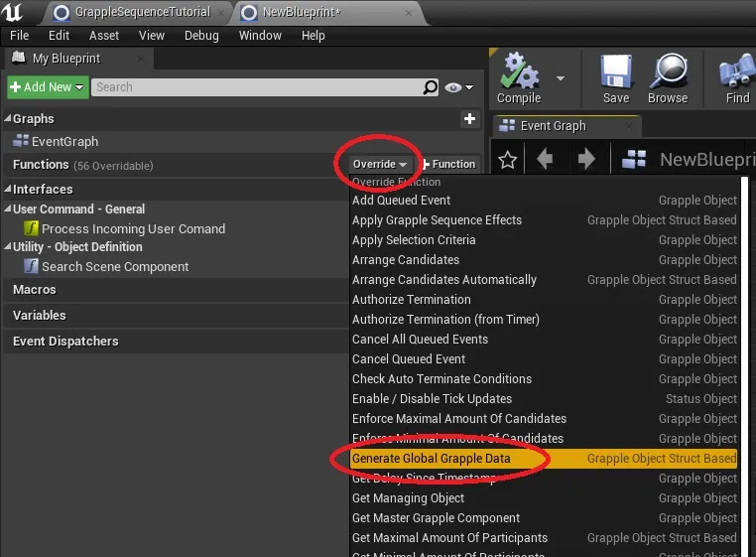The height and width of the screenshot is (557, 756).
Task: Select Add Queued Event override
Action: click(x=544, y=201)
